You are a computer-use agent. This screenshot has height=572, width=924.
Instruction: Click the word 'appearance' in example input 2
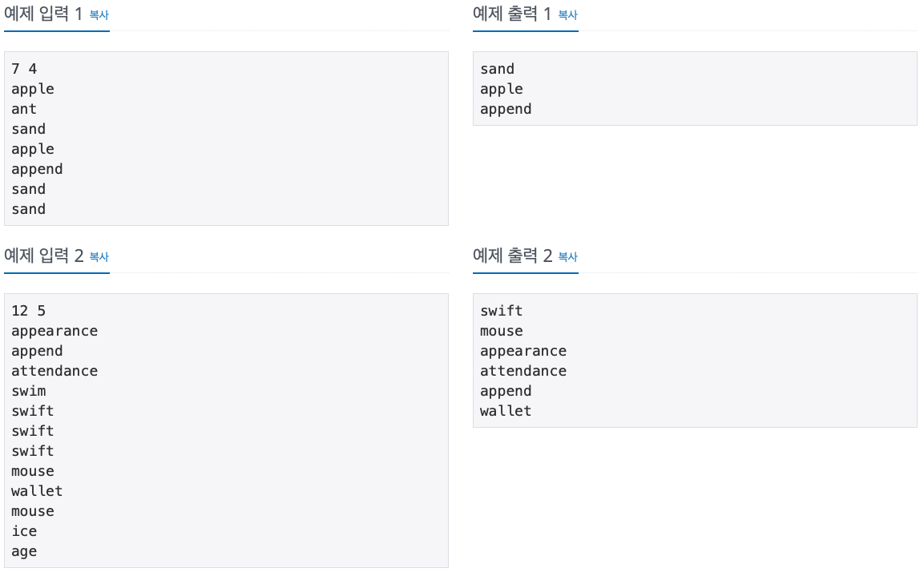(x=54, y=331)
